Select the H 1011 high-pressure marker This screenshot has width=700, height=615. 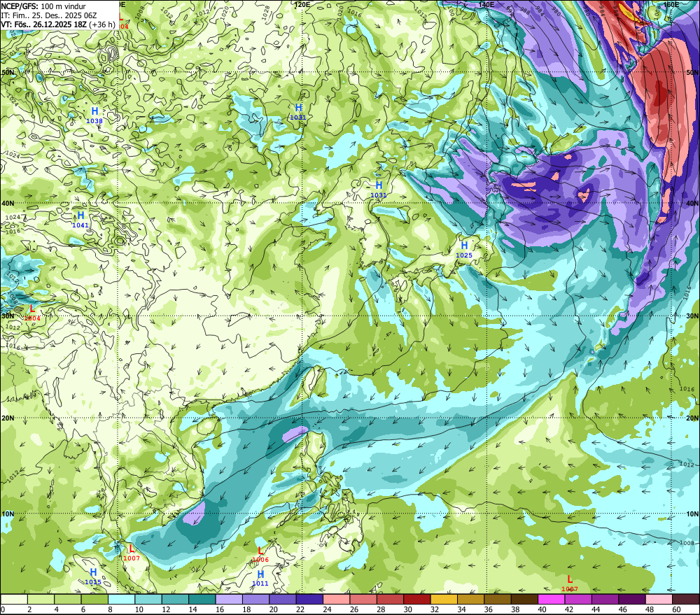coord(260,577)
